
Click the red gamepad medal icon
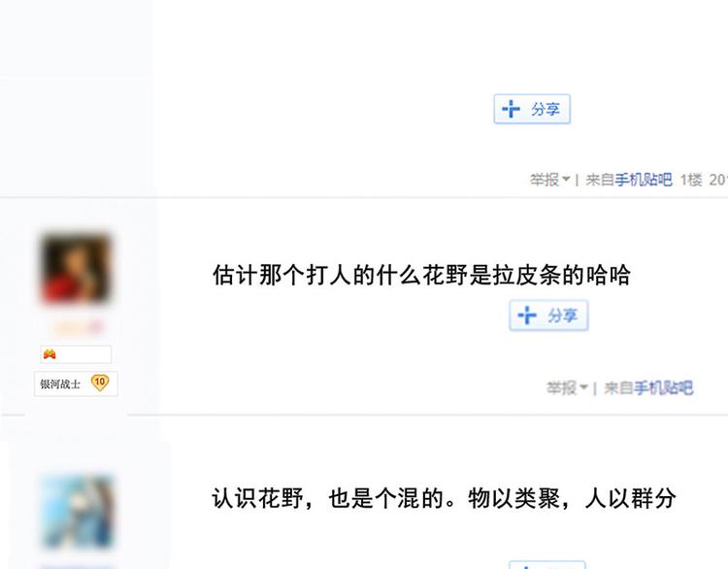[x=50, y=354]
